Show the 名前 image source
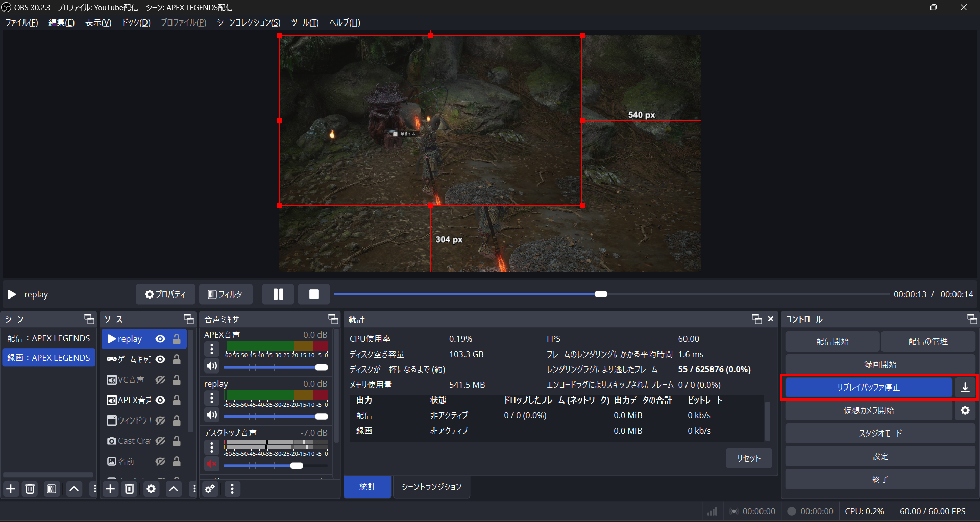The height and width of the screenshot is (522, 980). 160,461
